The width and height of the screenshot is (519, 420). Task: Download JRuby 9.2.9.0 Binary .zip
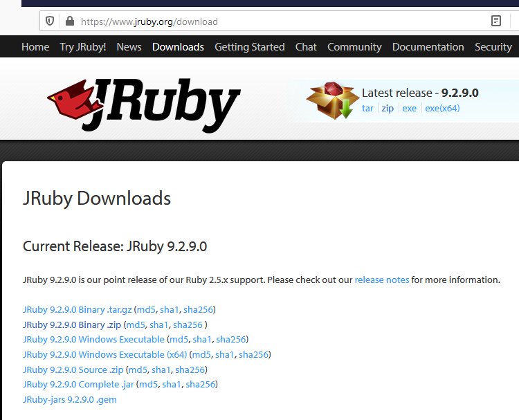point(72,325)
